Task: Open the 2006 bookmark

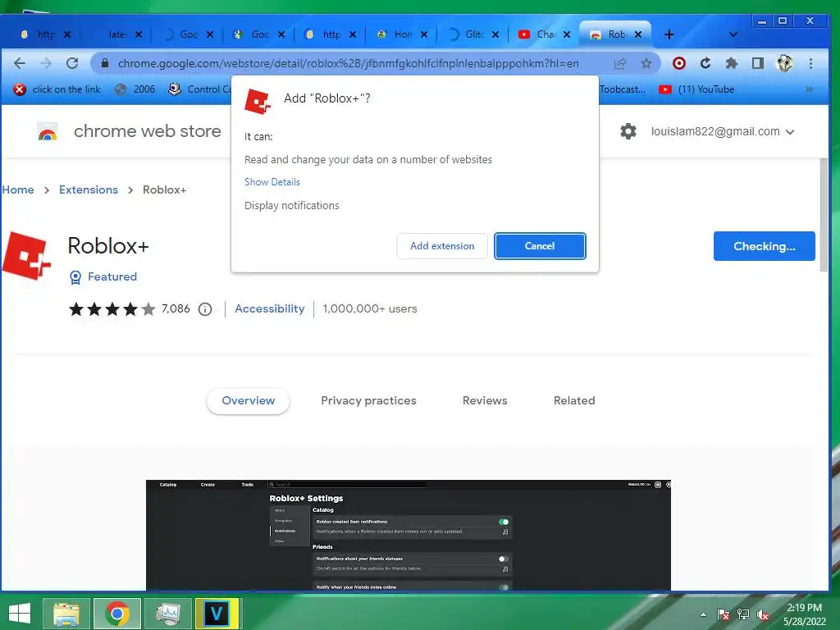Action: coord(135,89)
